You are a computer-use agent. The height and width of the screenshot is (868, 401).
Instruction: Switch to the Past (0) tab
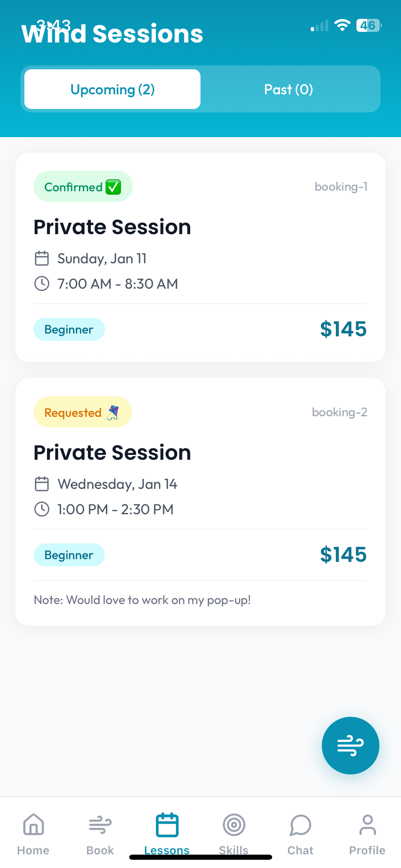click(289, 89)
